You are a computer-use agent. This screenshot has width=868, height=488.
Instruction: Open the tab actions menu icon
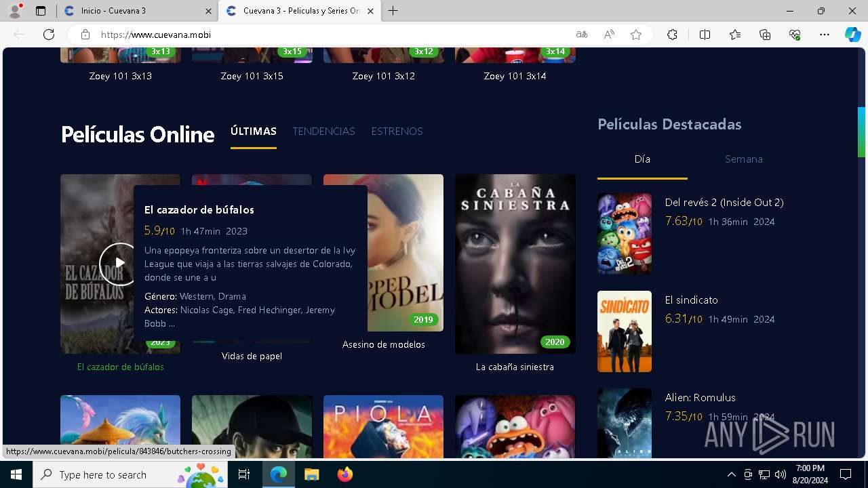coord(41,11)
